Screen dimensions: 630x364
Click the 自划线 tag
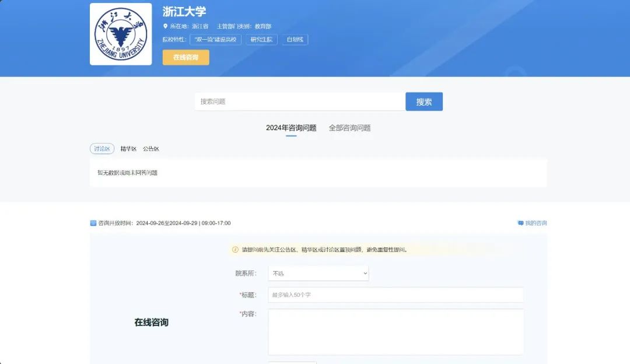tap(295, 39)
